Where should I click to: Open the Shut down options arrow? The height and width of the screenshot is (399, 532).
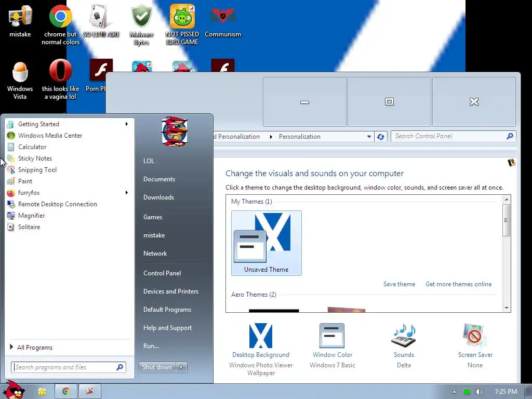pos(181,367)
